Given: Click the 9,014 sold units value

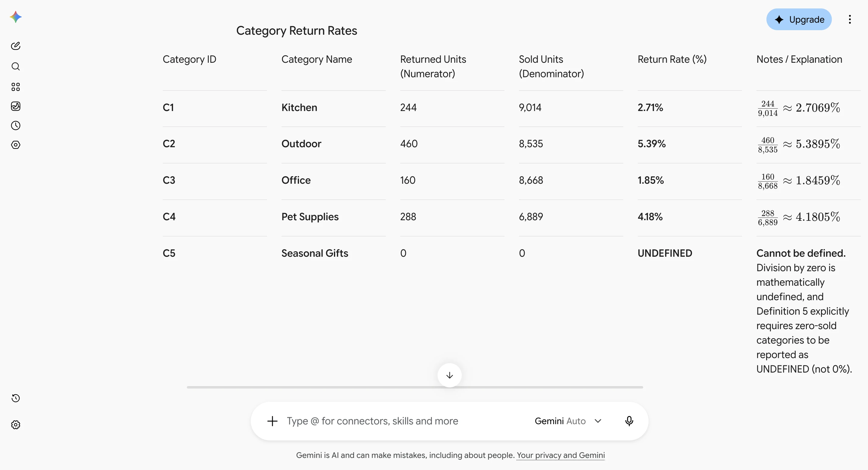Looking at the screenshot, I should [x=530, y=108].
